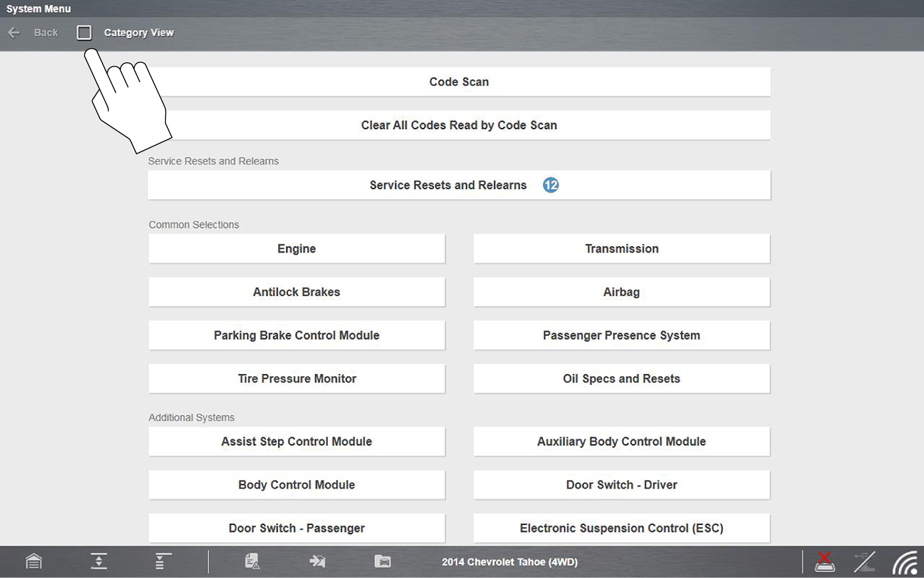The image size is (924, 578).
Task: Choose the Transmission system
Action: point(621,249)
